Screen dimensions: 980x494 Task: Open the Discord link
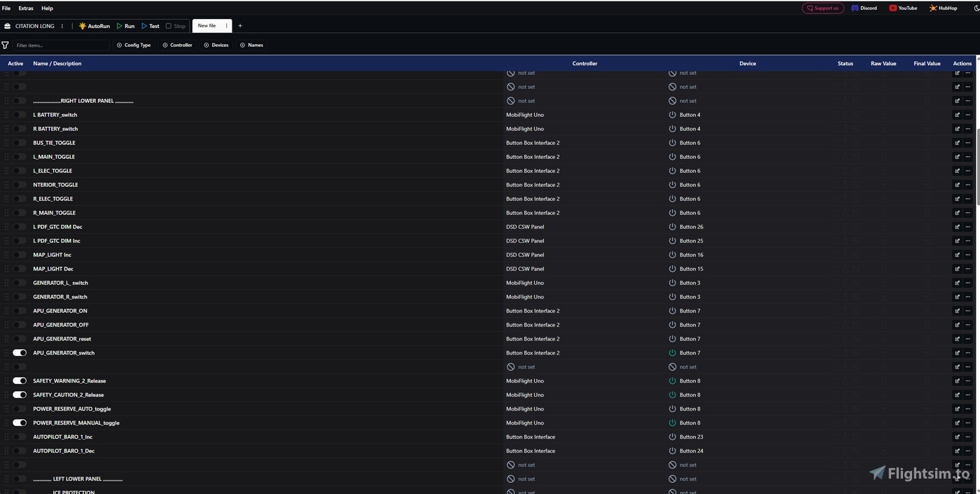click(x=864, y=8)
